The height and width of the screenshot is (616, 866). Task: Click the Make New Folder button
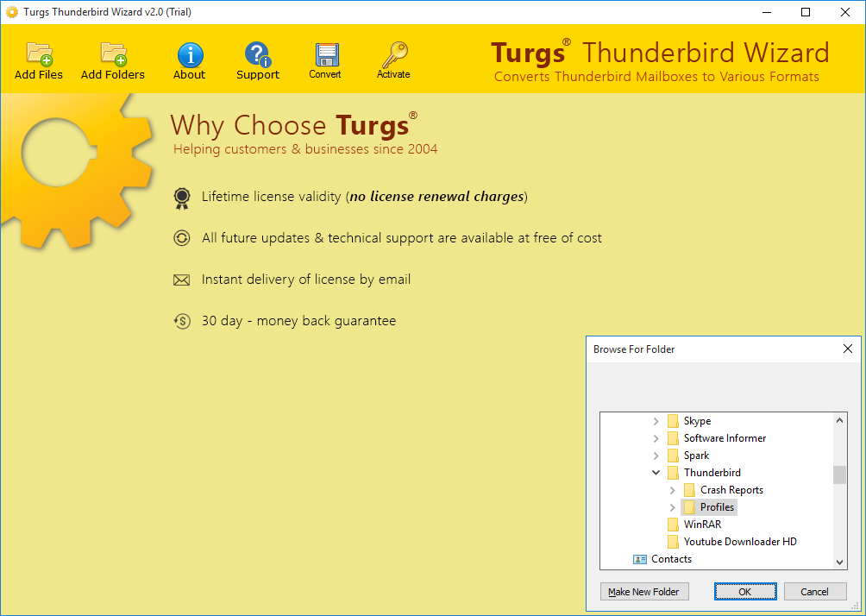pos(644,592)
